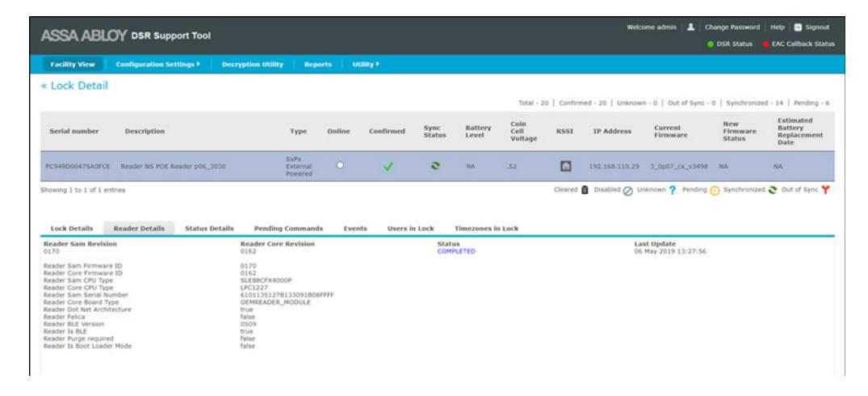This screenshot has width=868, height=396.
Task: Click the red Out of Sync legend icon
Action: click(826, 190)
